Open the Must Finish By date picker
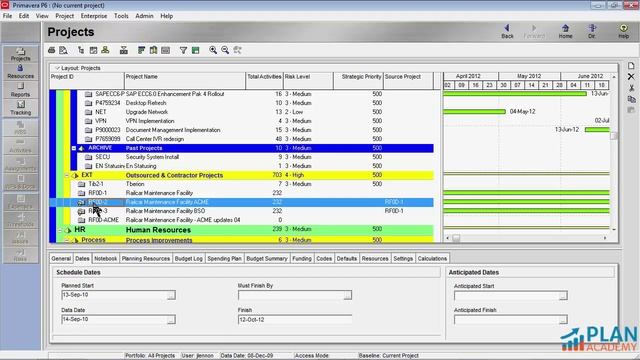Image resolution: width=640 pixels, height=360 pixels. pos(347,295)
